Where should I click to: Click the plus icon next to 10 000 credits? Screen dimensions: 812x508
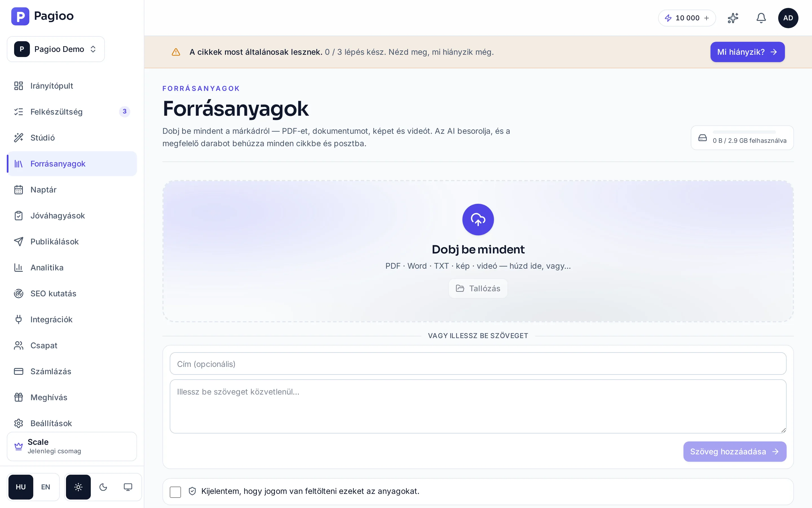pos(707,18)
